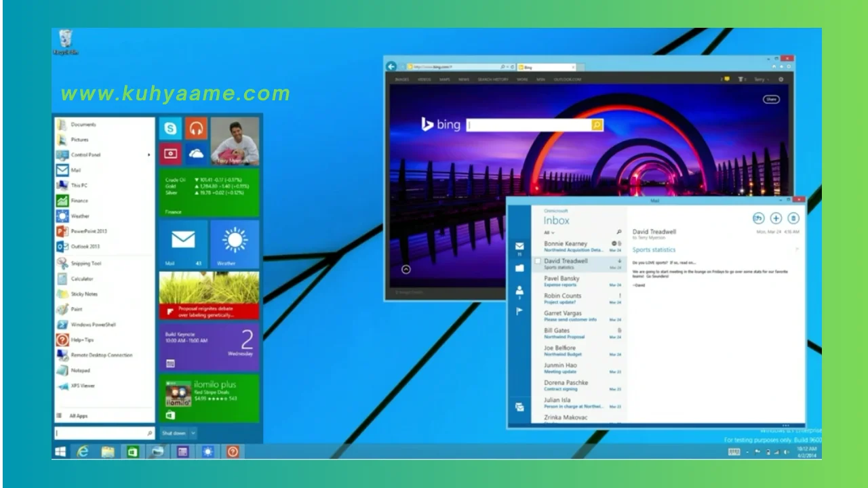Tick the checkbox beside David Treadwell email
The image size is (868, 488).
coord(538,261)
